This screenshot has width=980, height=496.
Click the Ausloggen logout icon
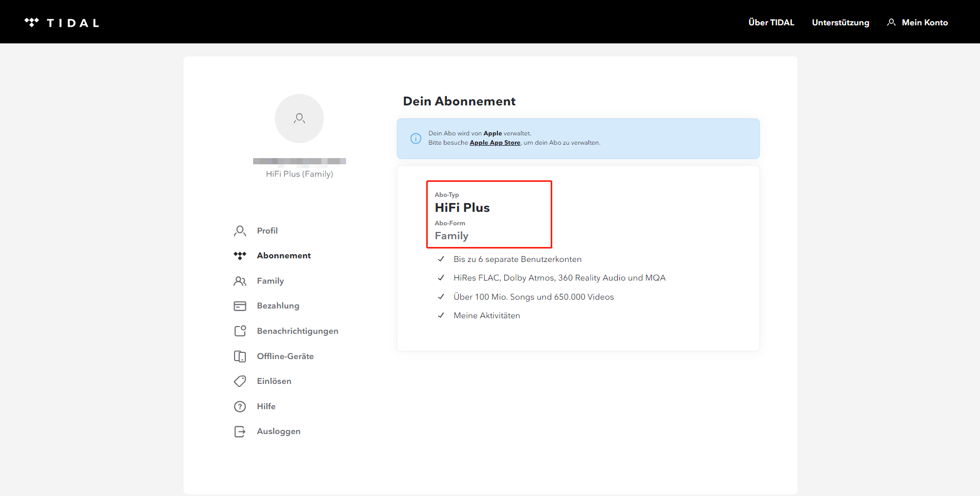click(240, 431)
